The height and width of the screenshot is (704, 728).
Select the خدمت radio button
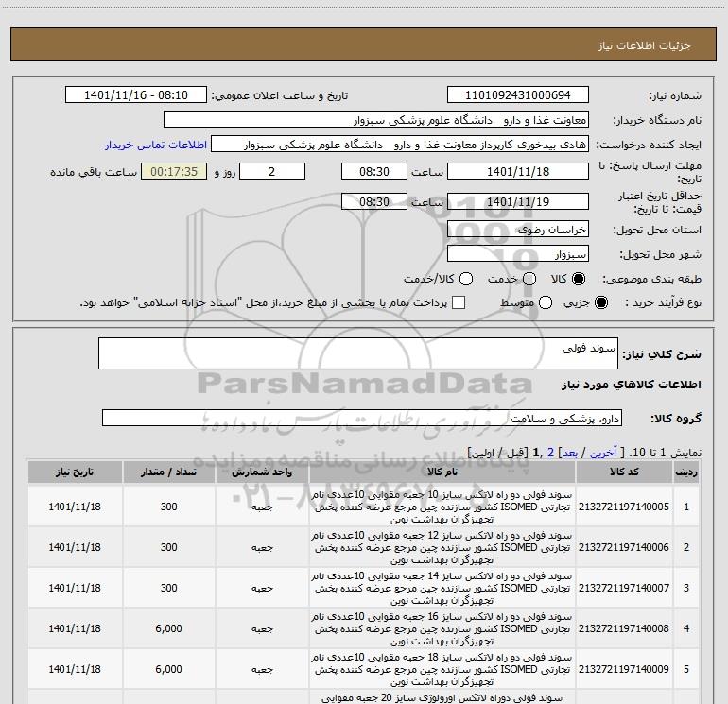point(529,279)
